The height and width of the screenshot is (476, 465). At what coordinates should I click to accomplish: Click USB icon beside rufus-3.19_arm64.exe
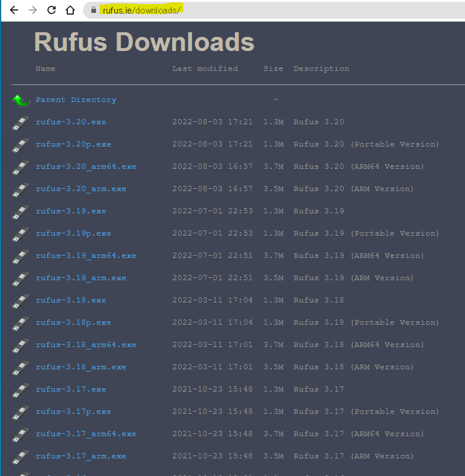point(20,256)
